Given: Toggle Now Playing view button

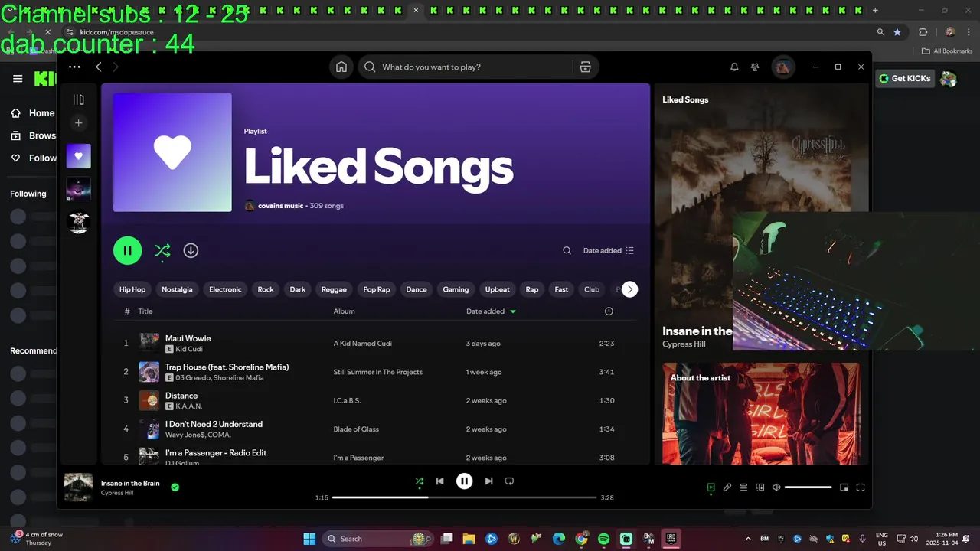Looking at the screenshot, I should [710, 487].
